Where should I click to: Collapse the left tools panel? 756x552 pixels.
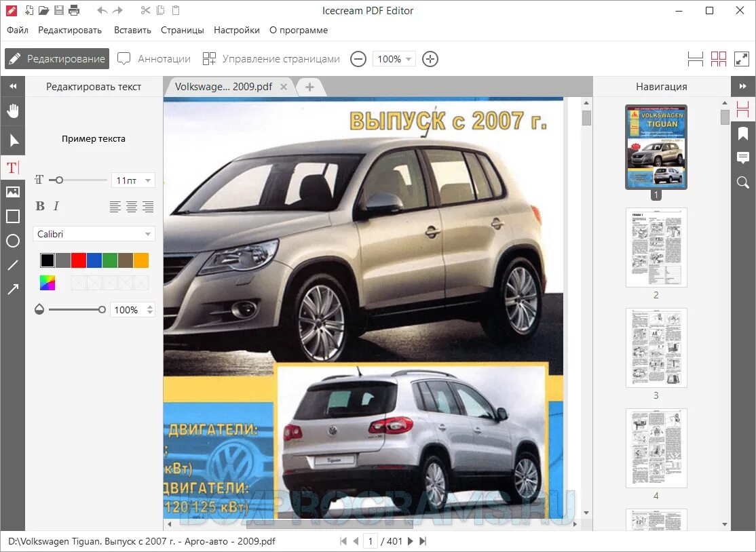coord(13,86)
